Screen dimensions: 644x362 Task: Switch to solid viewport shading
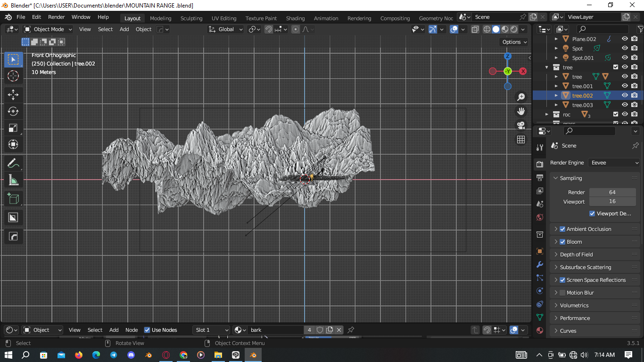(x=496, y=29)
